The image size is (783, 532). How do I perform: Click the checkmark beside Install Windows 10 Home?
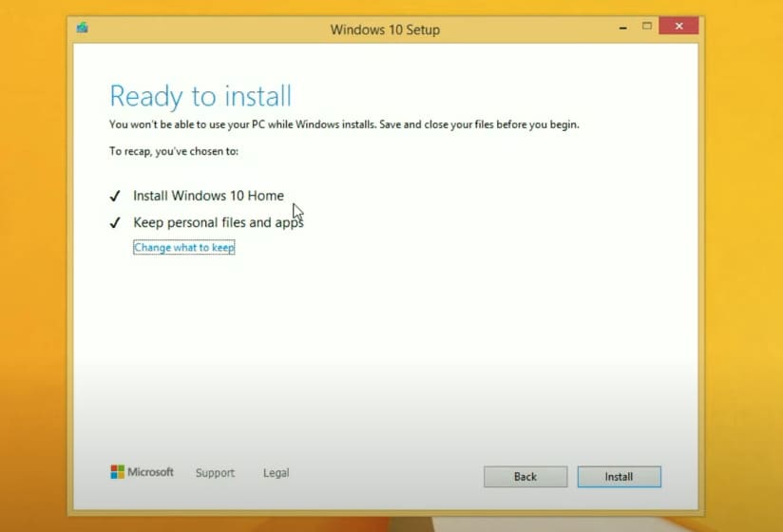[x=115, y=196]
